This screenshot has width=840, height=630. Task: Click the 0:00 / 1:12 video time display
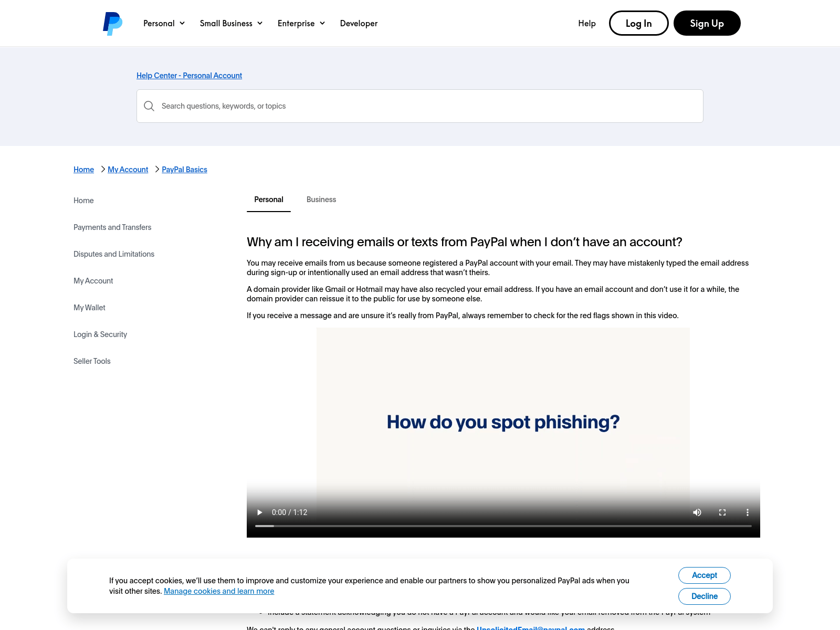[x=289, y=512]
